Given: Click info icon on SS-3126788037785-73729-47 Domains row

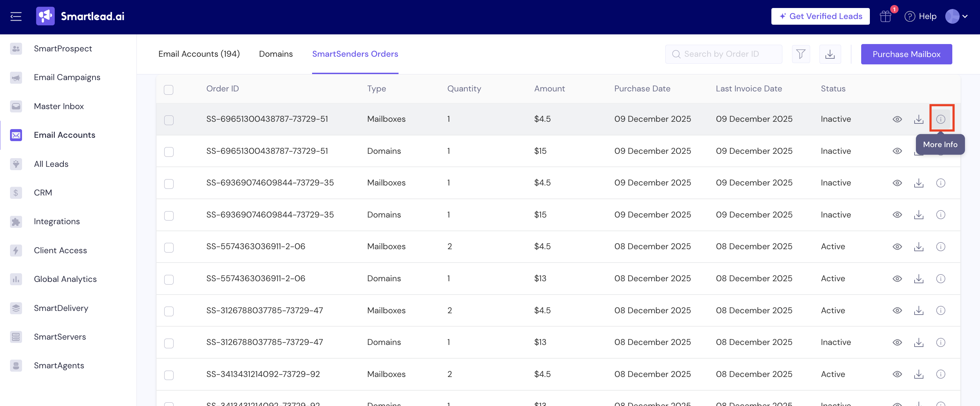Looking at the screenshot, I should [x=940, y=342].
